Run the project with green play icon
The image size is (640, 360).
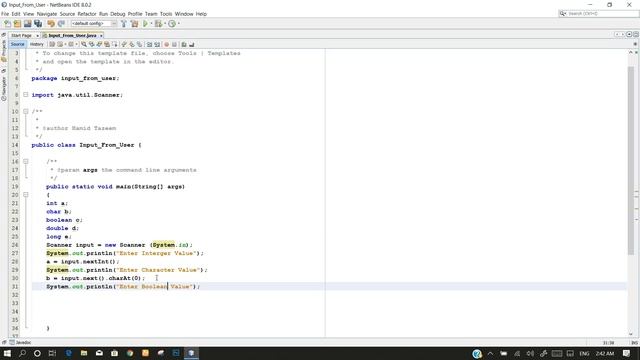pos(145,24)
